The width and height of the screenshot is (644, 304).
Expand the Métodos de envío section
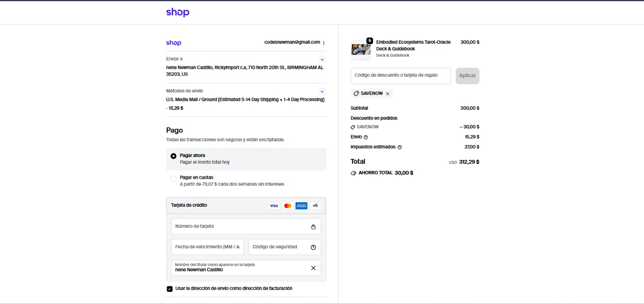pos(322,92)
